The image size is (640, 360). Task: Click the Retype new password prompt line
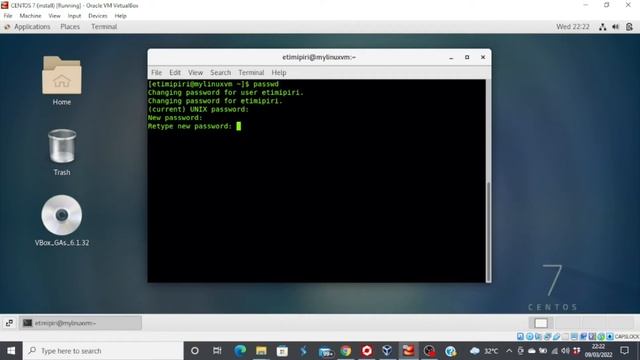[x=194, y=126]
